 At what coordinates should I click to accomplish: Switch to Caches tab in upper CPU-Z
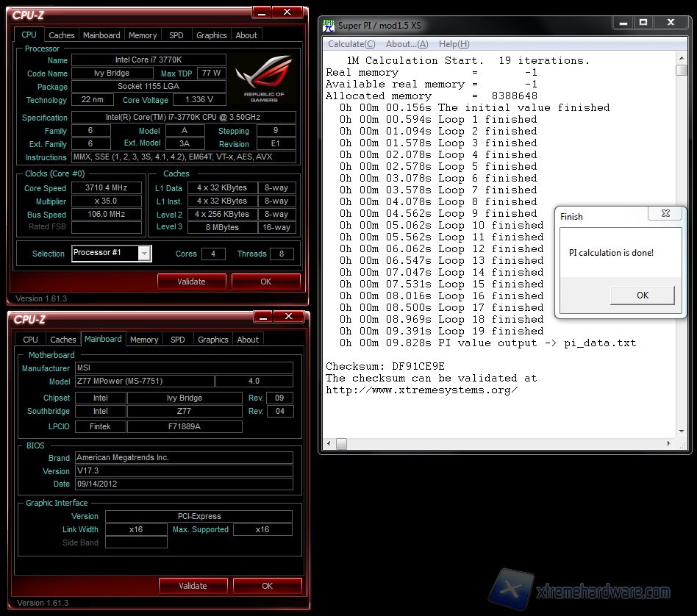[62, 35]
